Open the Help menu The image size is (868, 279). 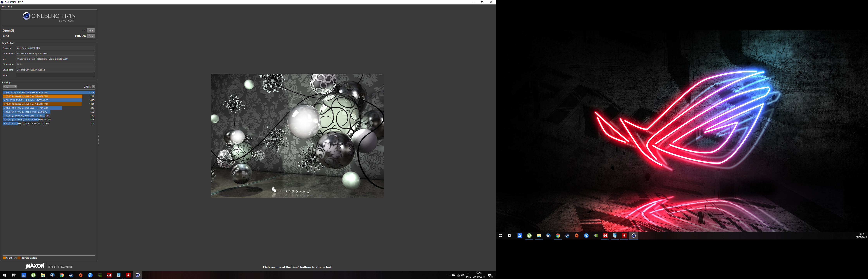click(10, 7)
